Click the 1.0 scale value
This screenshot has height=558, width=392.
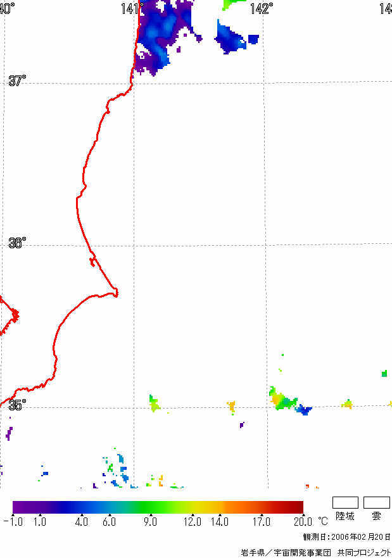(40, 522)
